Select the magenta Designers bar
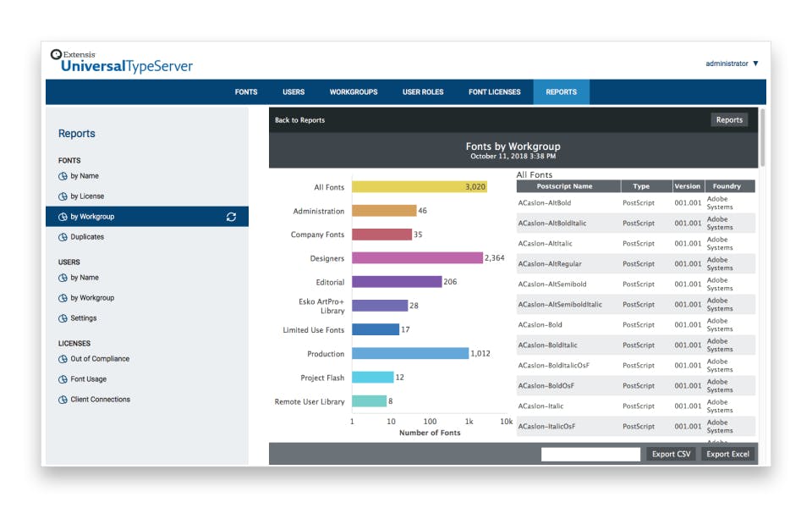Screen dimensions: 812x508 point(417,257)
